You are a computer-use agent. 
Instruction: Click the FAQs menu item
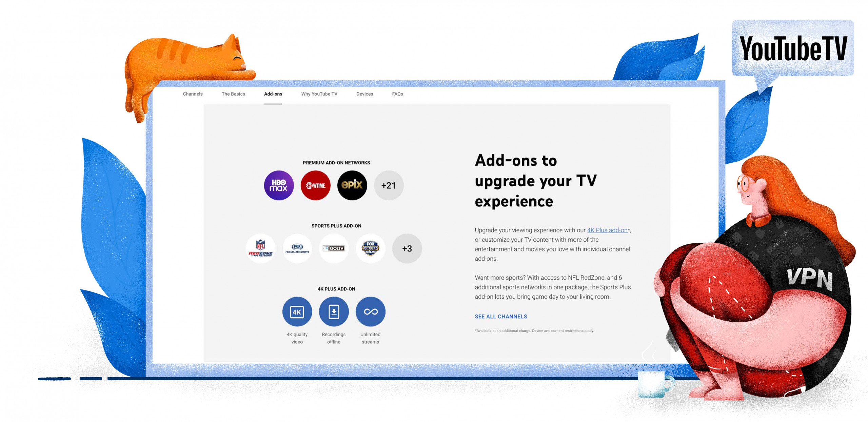tap(397, 94)
